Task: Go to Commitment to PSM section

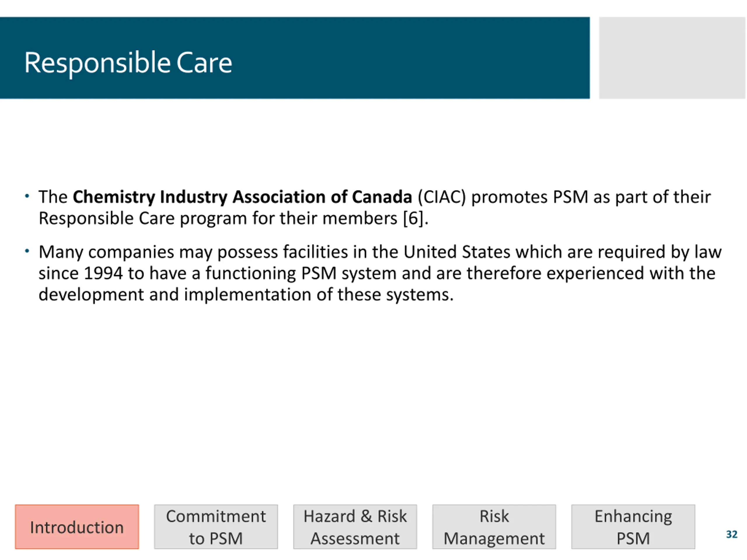Action: pos(216,527)
